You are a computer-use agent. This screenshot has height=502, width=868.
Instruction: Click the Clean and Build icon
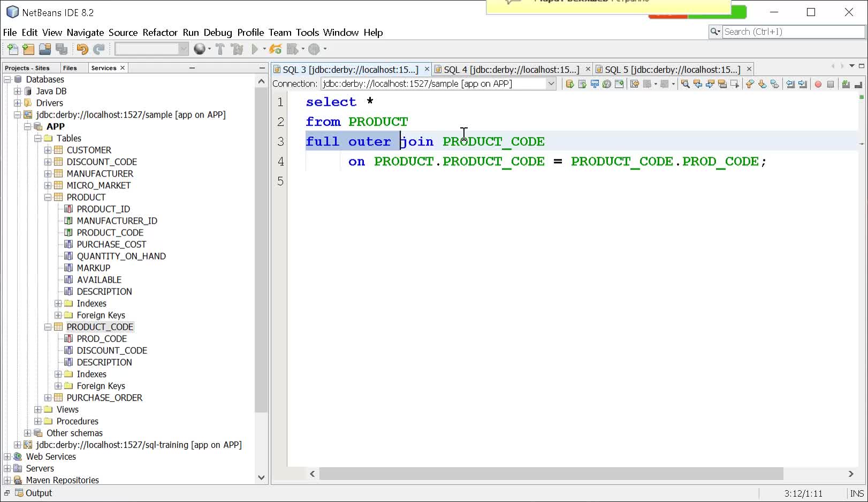click(237, 49)
